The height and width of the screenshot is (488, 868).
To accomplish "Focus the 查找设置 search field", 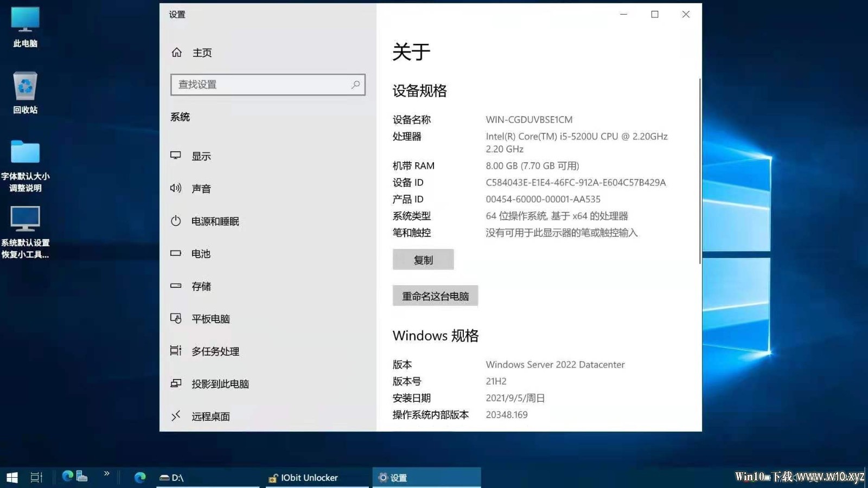I will [x=267, y=85].
